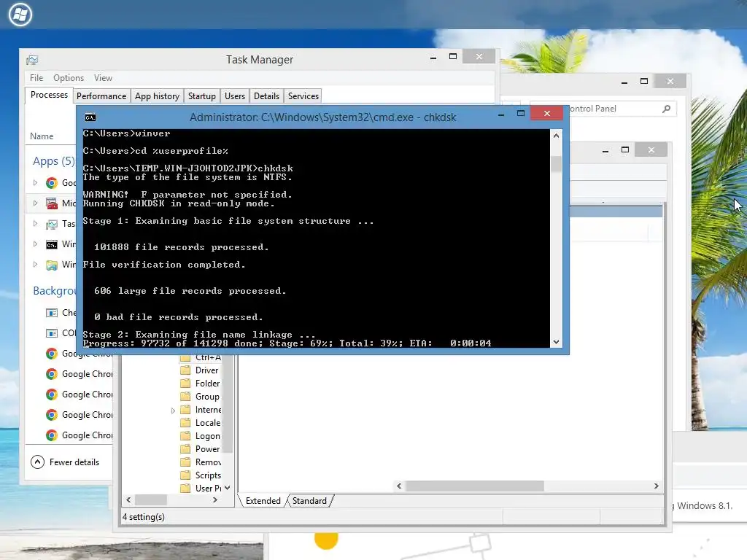Click the Windows Start orb icon
Viewport: 747px width, 560px height.
point(20,15)
